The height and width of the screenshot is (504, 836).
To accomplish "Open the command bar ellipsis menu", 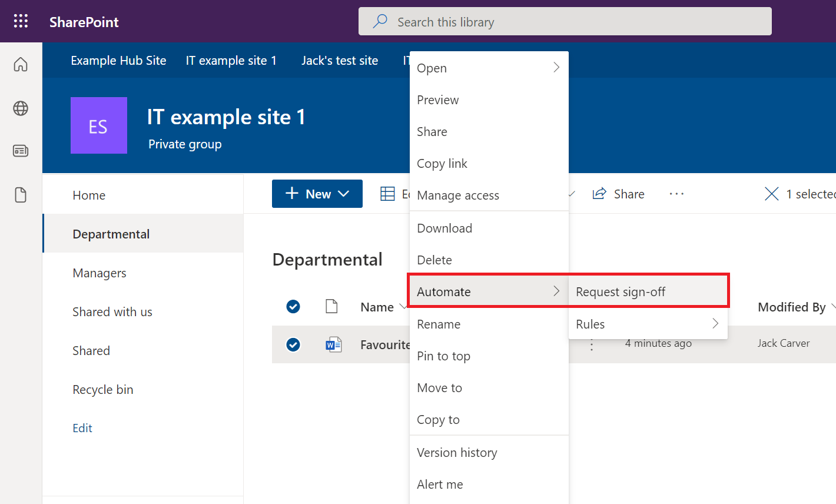I will [676, 194].
